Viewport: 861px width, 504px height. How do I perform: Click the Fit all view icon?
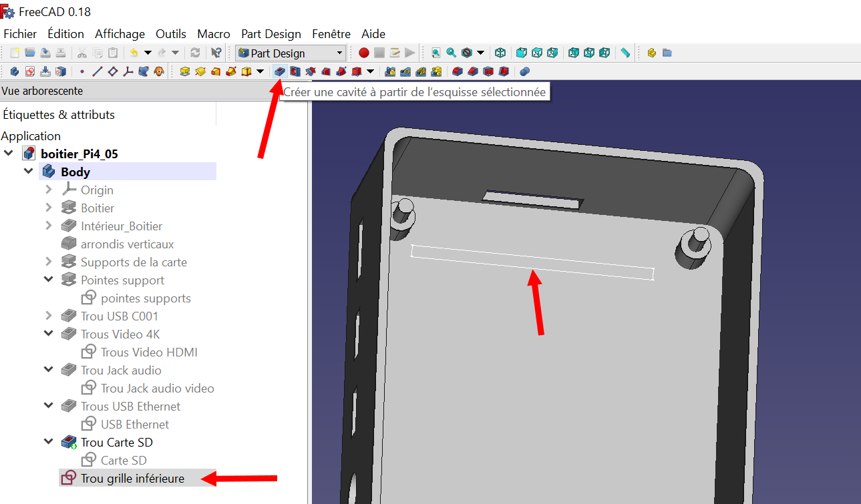tap(436, 53)
